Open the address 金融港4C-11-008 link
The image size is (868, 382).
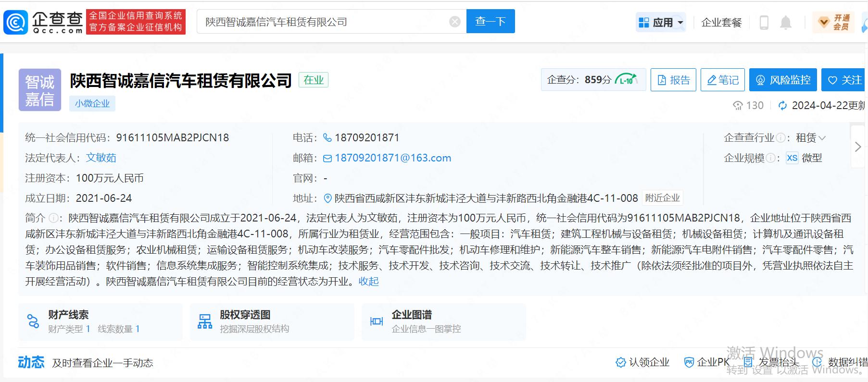486,198
